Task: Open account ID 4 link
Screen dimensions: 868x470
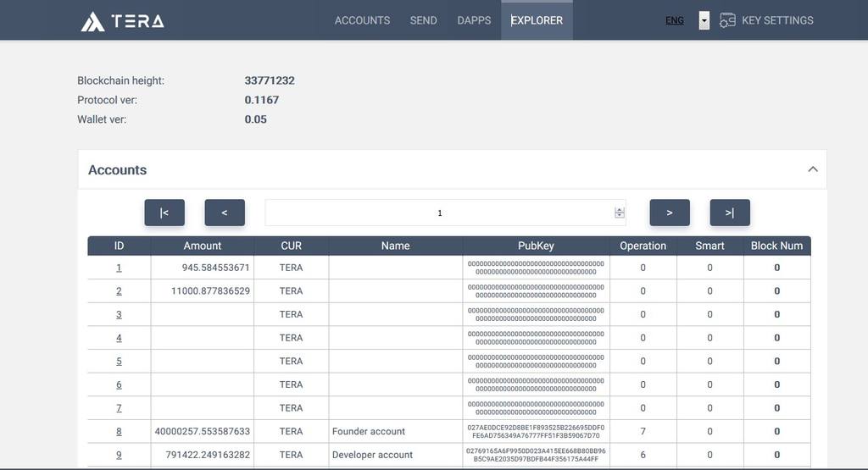Action: click(119, 338)
